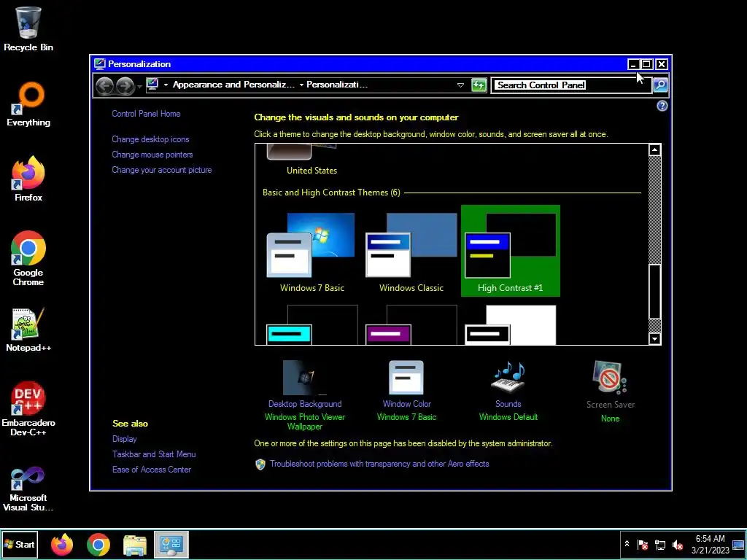Select the Notepad++ desktop shortcut
Viewport: 747px width, 560px height.
coord(28,330)
